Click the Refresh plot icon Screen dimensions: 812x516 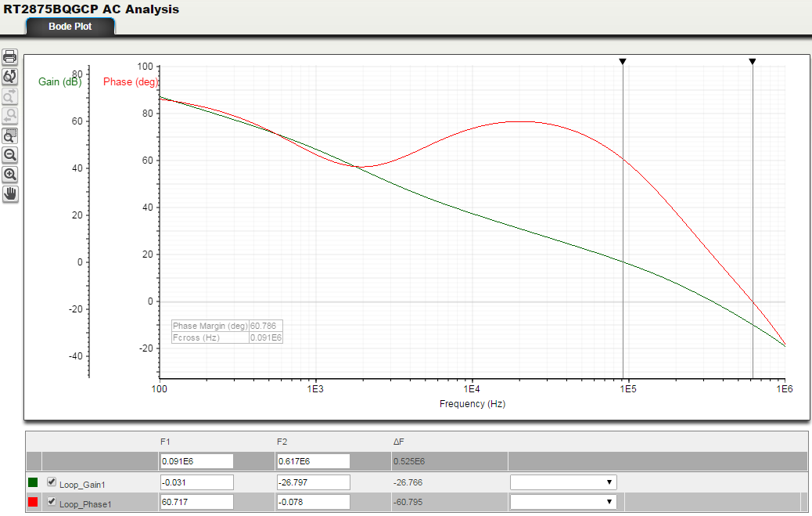(x=10, y=77)
